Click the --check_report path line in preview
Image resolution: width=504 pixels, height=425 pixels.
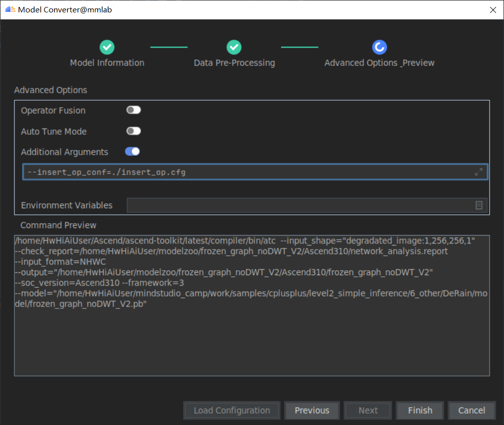pos(231,251)
